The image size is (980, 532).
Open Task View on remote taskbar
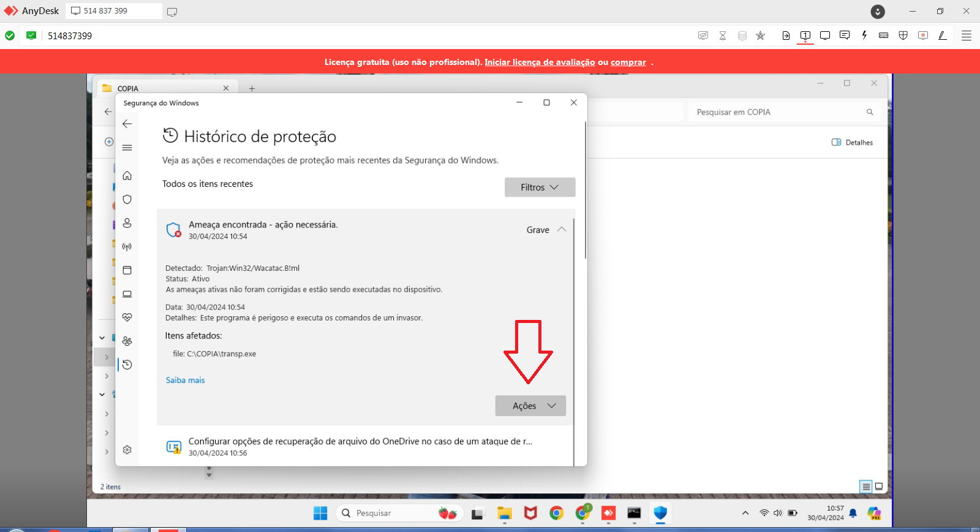[478, 513]
